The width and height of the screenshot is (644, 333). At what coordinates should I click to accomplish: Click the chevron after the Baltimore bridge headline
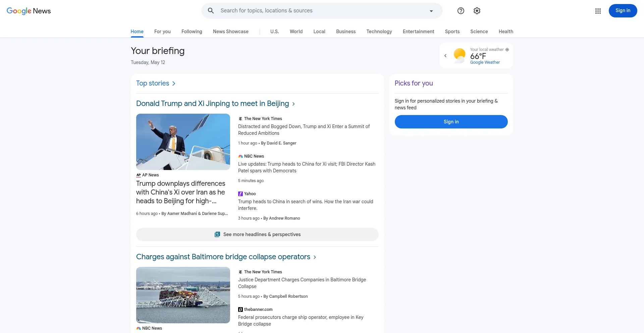click(x=315, y=257)
